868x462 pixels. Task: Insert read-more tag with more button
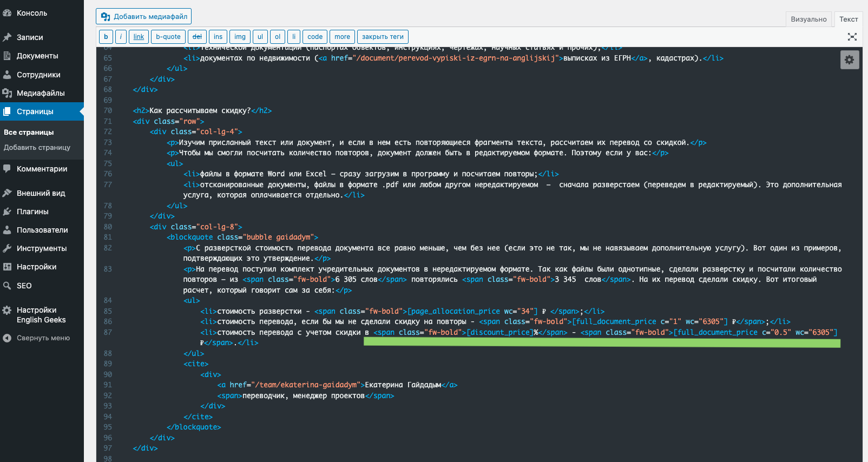(342, 37)
